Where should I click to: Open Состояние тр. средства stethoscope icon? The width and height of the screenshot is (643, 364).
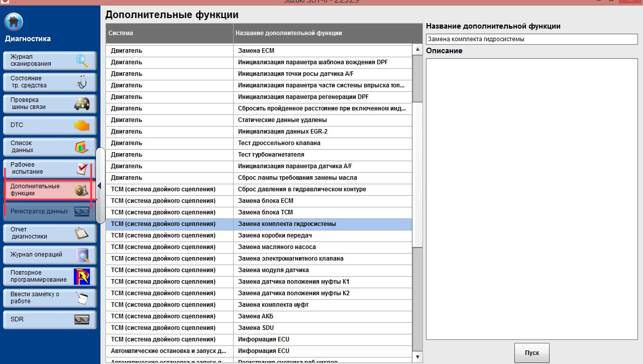pos(82,82)
